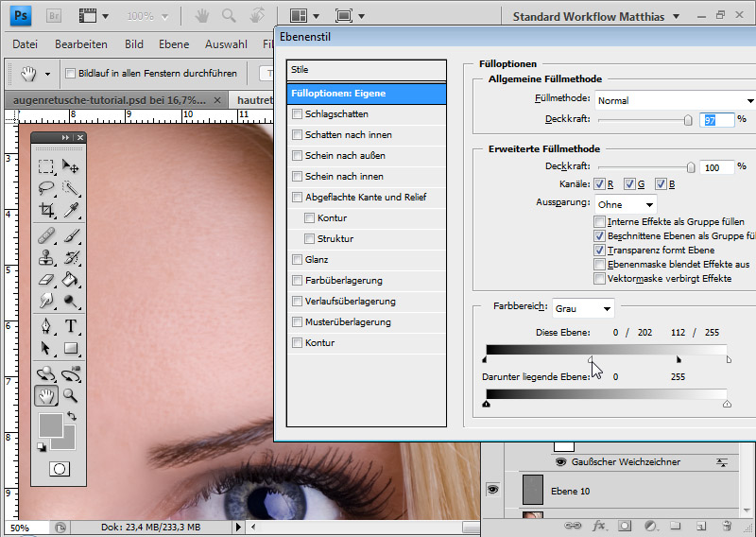756x537 pixels.
Task: Select the Clone Stamp tool
Action: click(x=45, y=257)
